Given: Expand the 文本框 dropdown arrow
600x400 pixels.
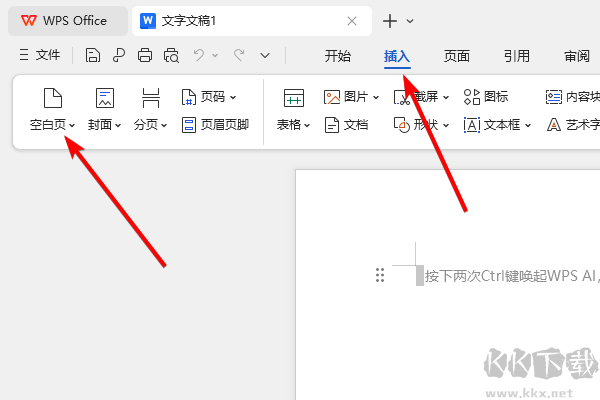Looking at the screenshot, I should [x=528, y=125].
